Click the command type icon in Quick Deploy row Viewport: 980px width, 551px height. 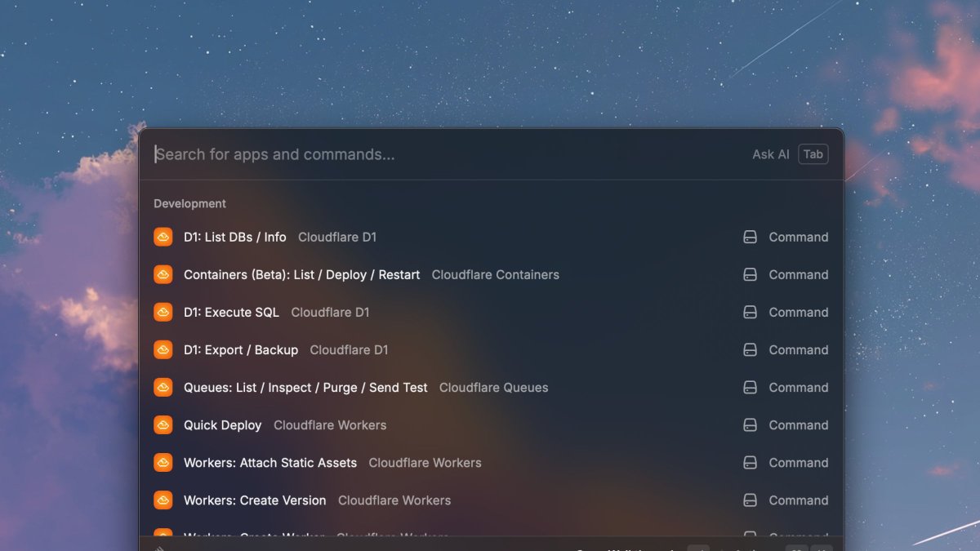[750, 424]
